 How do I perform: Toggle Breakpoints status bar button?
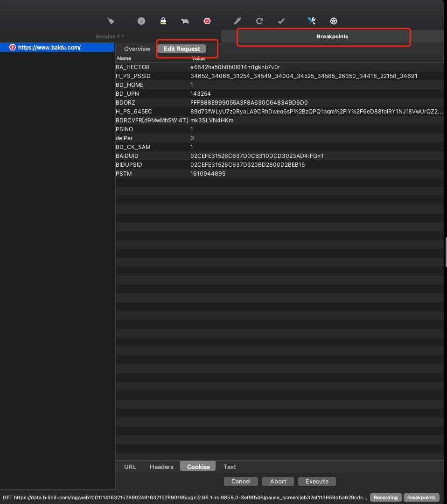[x=421, y=497]
